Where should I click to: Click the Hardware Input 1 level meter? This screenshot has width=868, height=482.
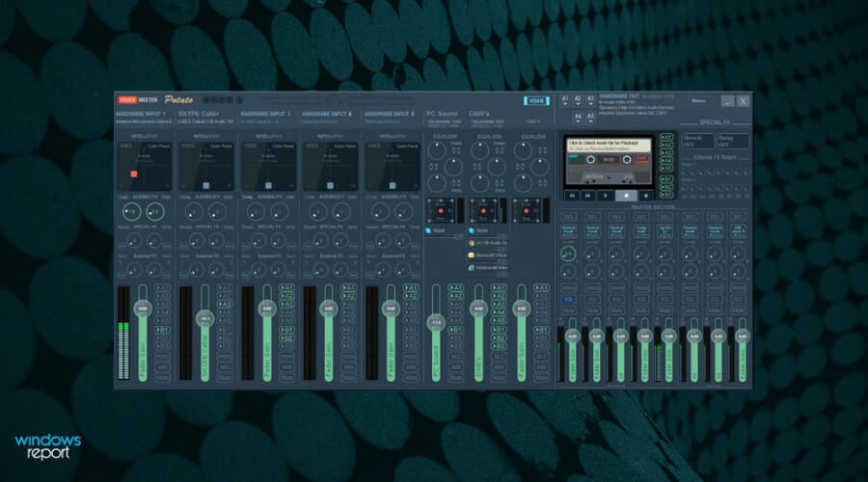[x=123, y=334]
